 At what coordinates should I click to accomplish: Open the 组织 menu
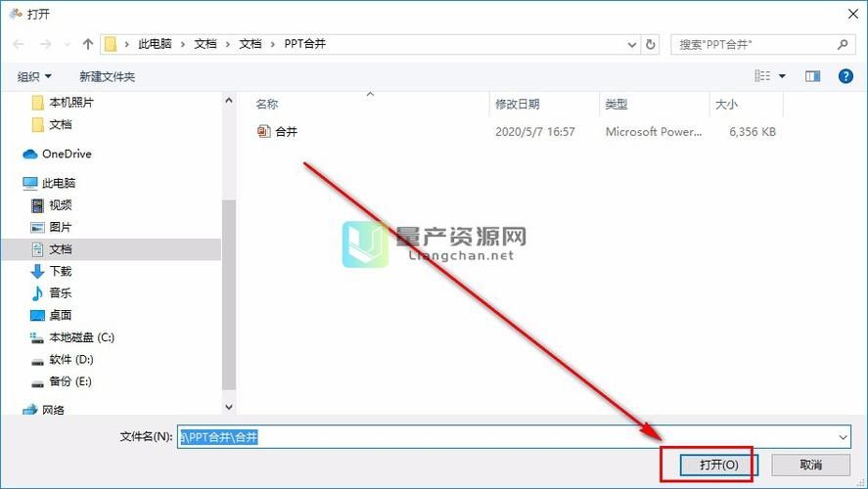point(34,76)
